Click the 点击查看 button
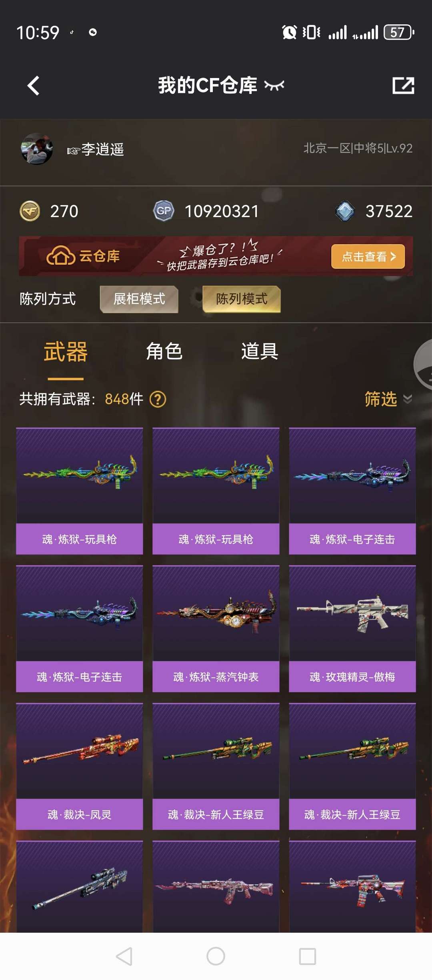This screenshot has height=980, width=432. point(368,257)
